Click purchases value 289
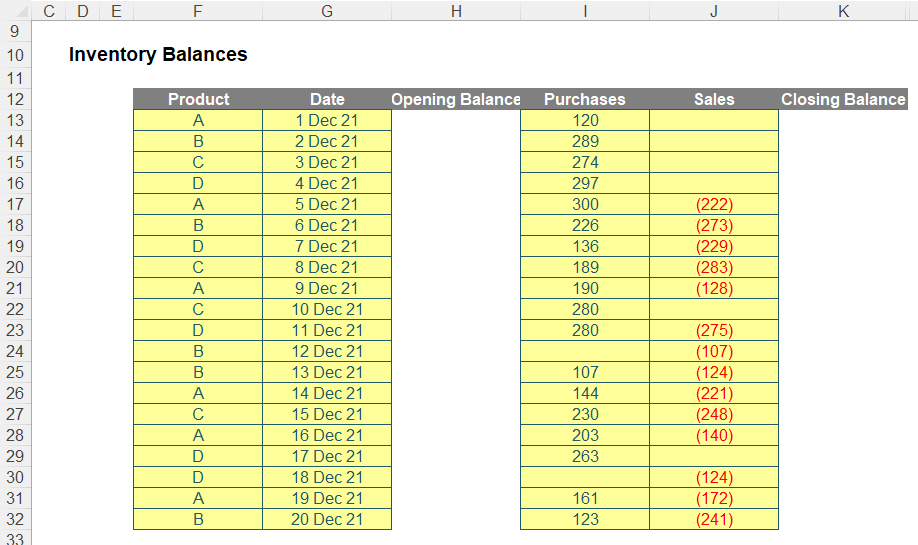Viewport: 918px width, 545px height. pos(585,141)
